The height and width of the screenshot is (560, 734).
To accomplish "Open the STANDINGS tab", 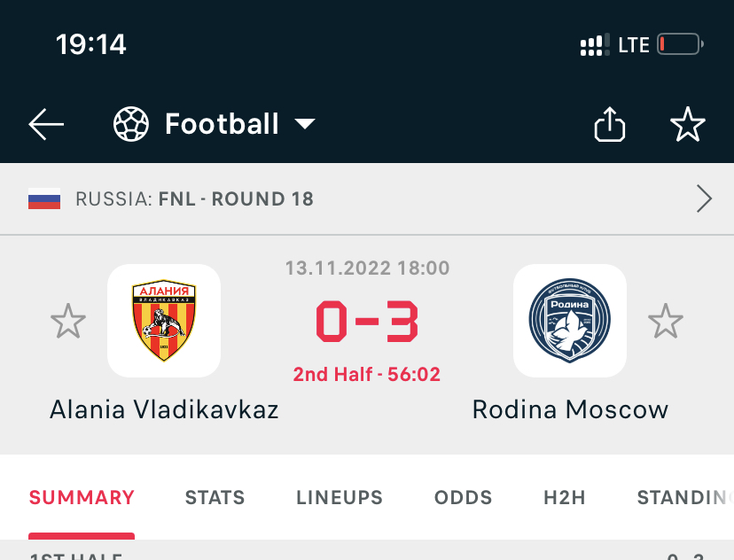I will [684, 498].
